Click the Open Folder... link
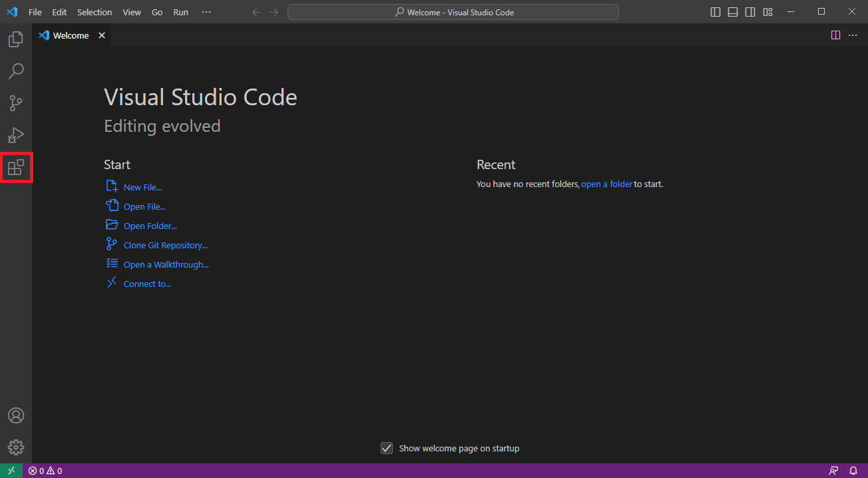The image size is (868, 478). pos(150,226)
